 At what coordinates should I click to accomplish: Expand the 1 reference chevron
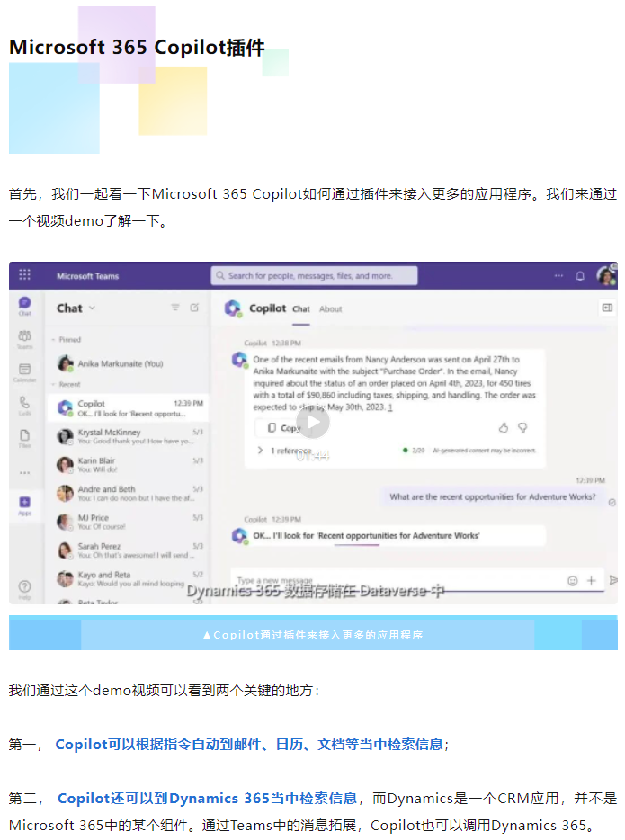[260, 451]
